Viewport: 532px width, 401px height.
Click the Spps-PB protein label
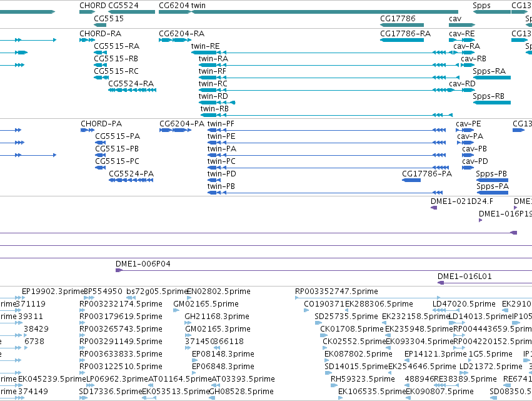491,174
